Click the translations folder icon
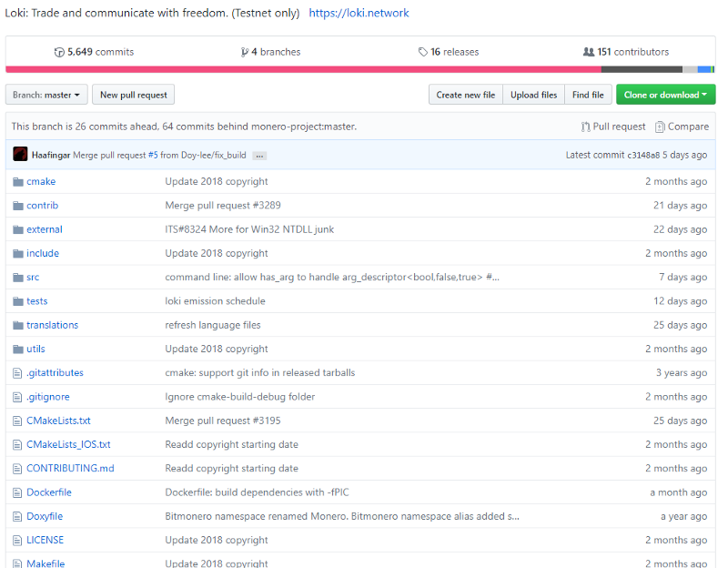The height and width of the screenshot is (568, 728). [18, 325]
